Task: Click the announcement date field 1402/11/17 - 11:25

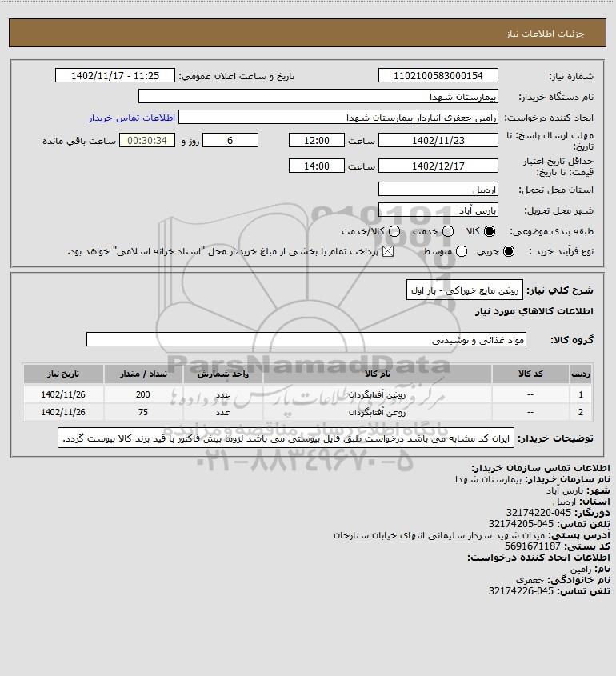Action: click(115, 75)
